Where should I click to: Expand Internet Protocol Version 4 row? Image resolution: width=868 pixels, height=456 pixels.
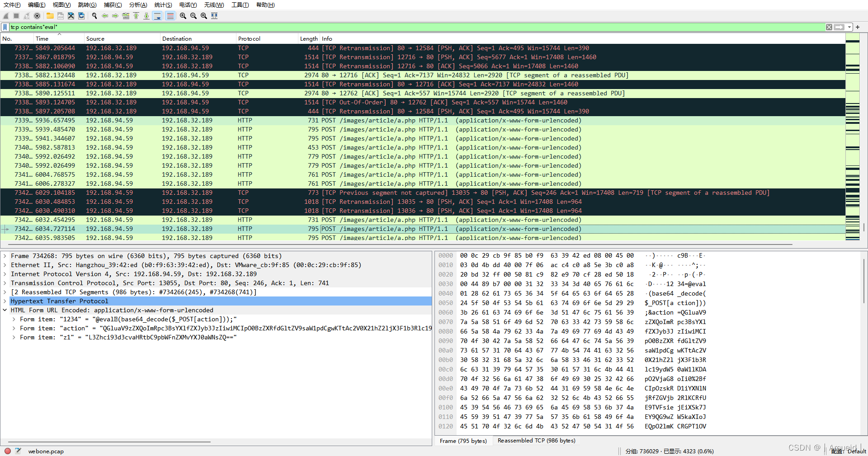tap(5, 274)
